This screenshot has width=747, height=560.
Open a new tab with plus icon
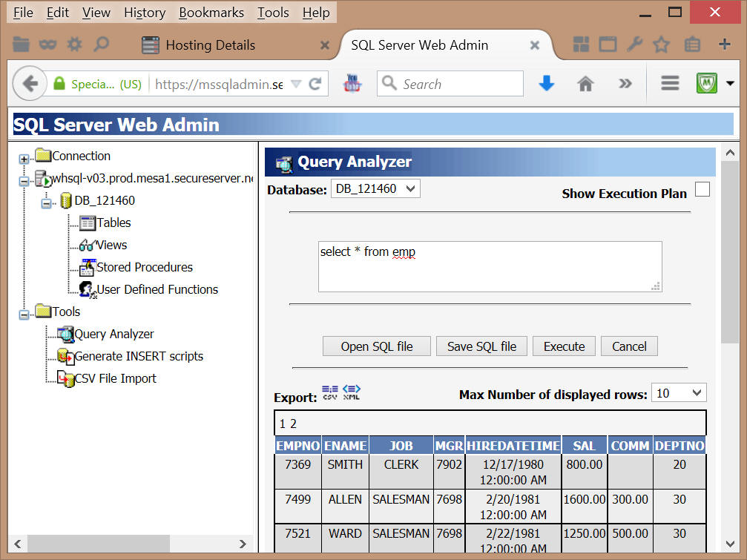coord(725,45)
